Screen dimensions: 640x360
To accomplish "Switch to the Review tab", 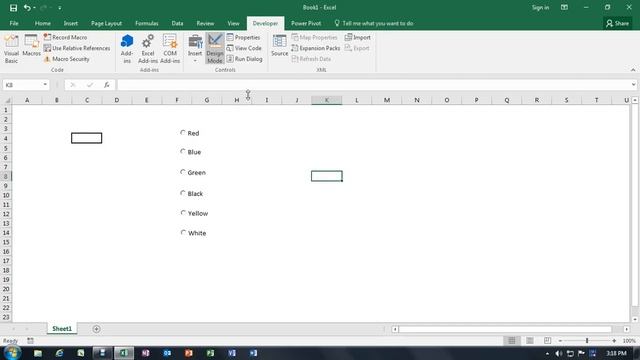I will pyautogui.click(x=205, y=23).
